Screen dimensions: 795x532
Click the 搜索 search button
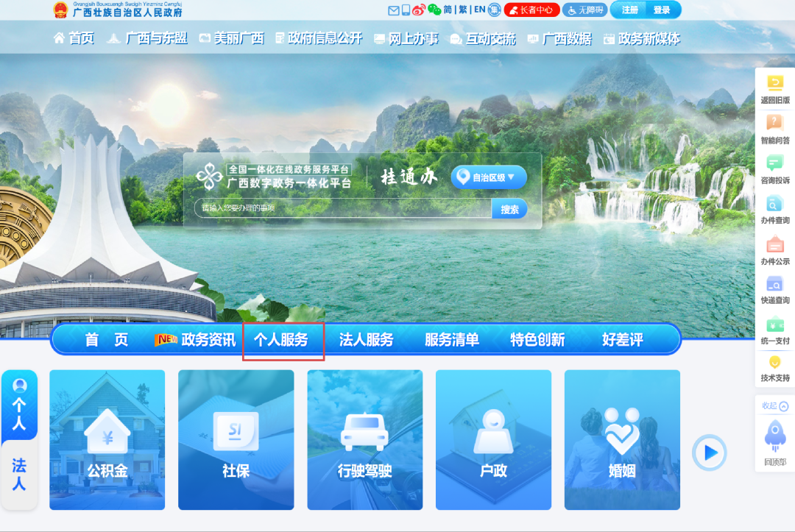(509, 209)
